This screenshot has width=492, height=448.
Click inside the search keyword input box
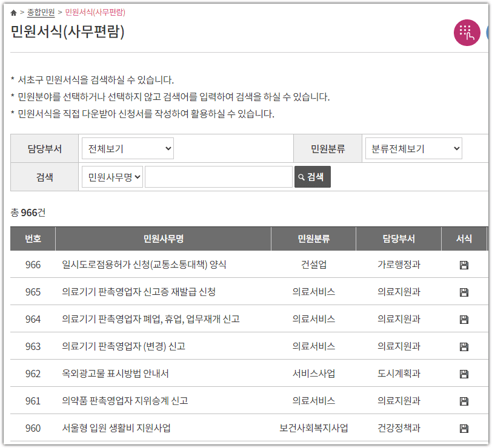tap(218, 177)
